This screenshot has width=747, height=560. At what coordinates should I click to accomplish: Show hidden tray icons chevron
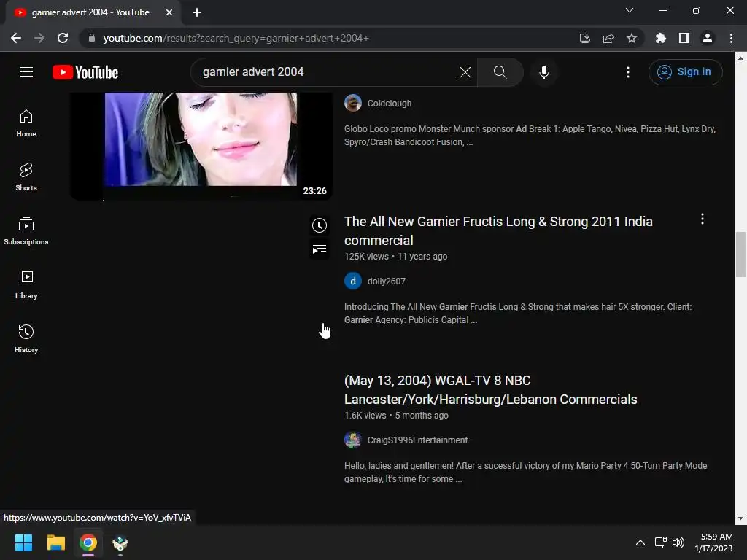[640, 542]
